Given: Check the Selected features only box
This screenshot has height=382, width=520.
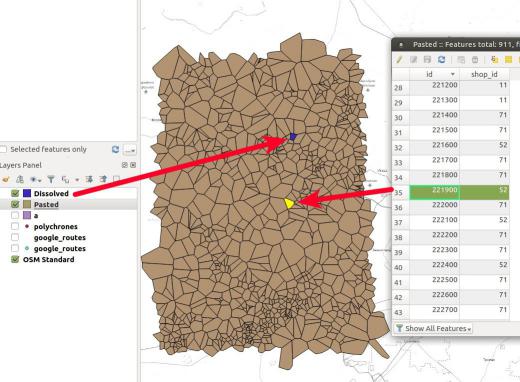Looking at the screenshot, I should [x=3, y=149].
